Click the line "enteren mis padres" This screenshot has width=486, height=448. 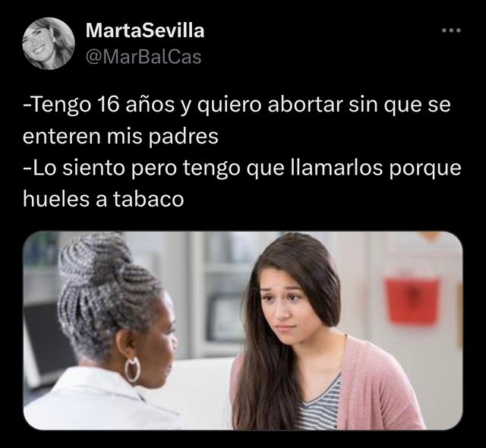(x=121, y=137)
